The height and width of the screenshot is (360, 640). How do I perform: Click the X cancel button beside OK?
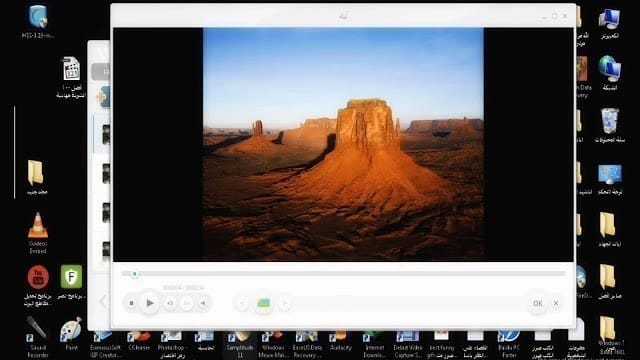tap(556, 303)
